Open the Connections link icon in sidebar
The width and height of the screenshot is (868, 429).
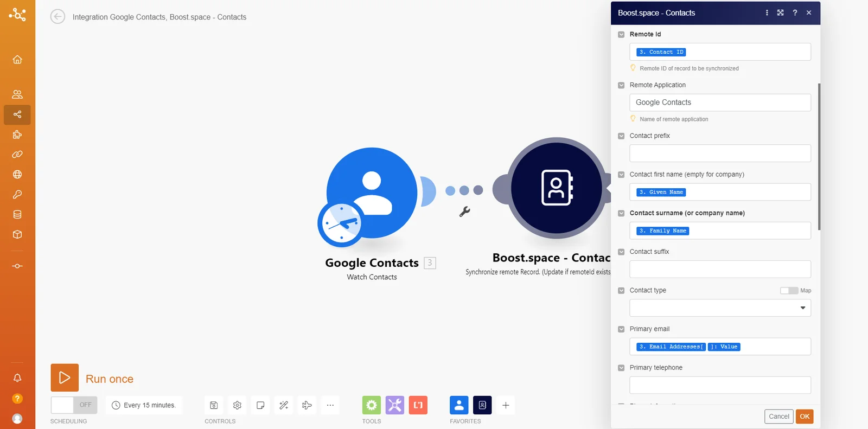[17, 155]
